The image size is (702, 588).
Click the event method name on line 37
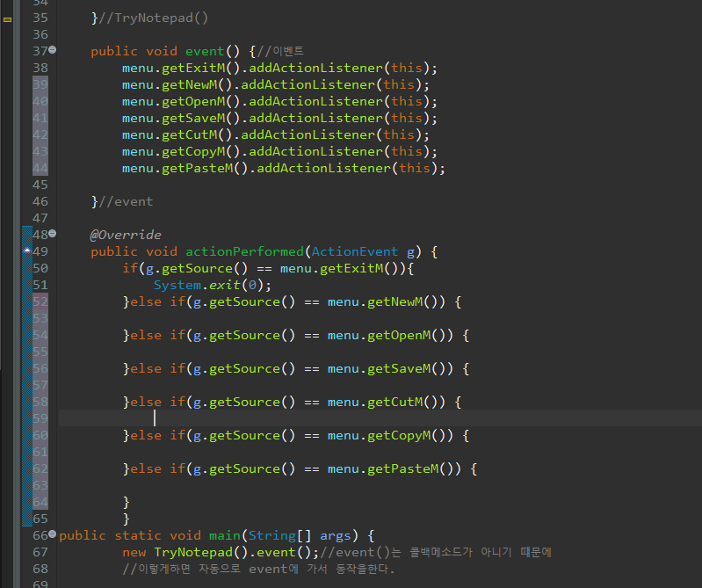click(205, 51)
